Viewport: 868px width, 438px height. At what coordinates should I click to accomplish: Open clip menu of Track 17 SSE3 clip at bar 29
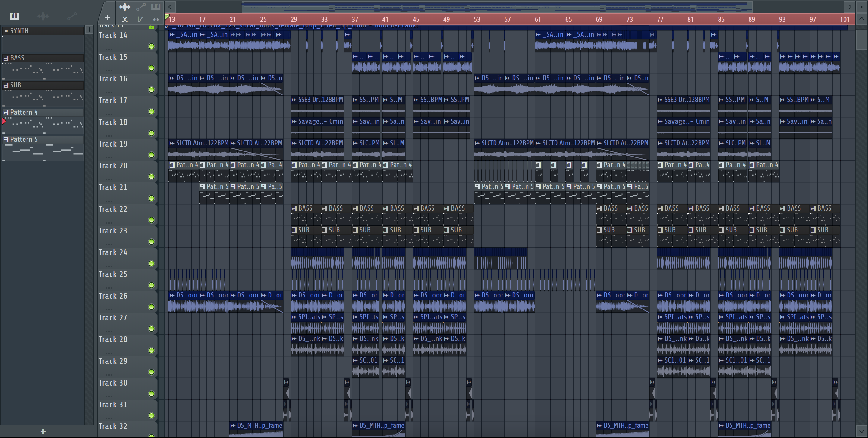click(x=294, y=100)
